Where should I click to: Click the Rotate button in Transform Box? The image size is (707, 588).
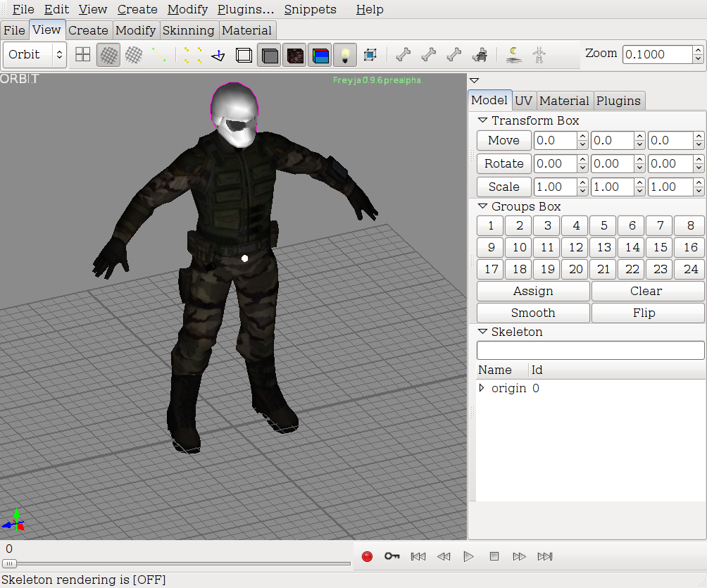point(503,163)
